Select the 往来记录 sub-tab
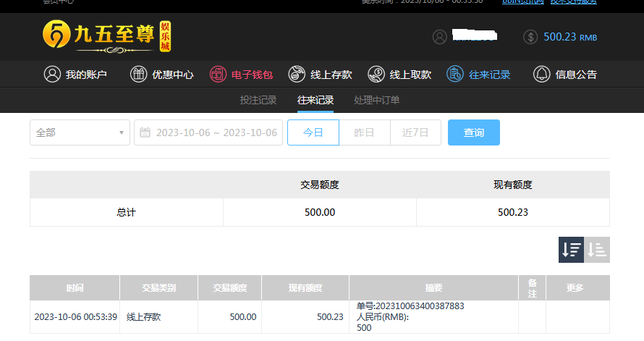 (315, 100)
